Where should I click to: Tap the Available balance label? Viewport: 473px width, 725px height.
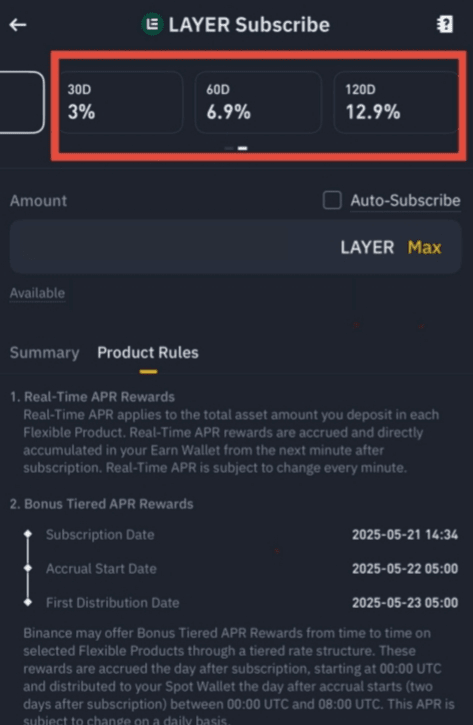tap(37, 293)
